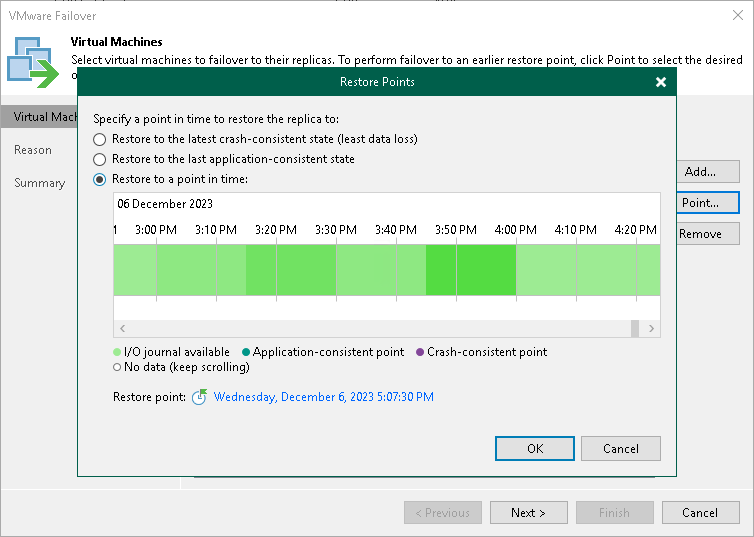Click the I/O journal available legend dot
The image size is (754, 537).
[117, 352]
